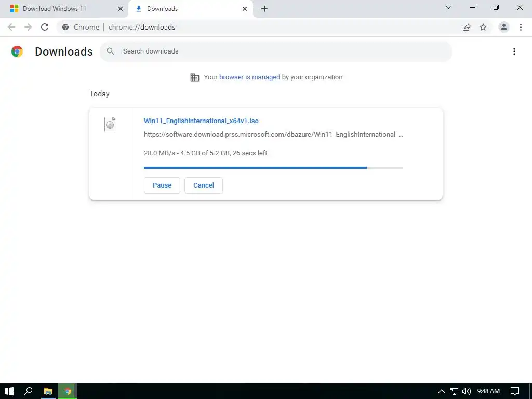Viewport: 532px width, 399px height.
Task: Open the tab search chevron
Action: pos(448,7)
